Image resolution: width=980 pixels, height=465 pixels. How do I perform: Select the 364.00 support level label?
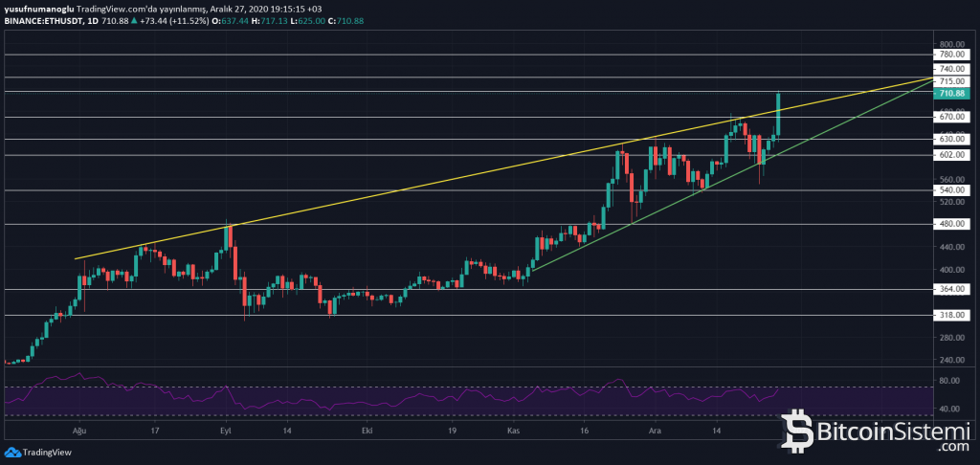tap(951, 288)
